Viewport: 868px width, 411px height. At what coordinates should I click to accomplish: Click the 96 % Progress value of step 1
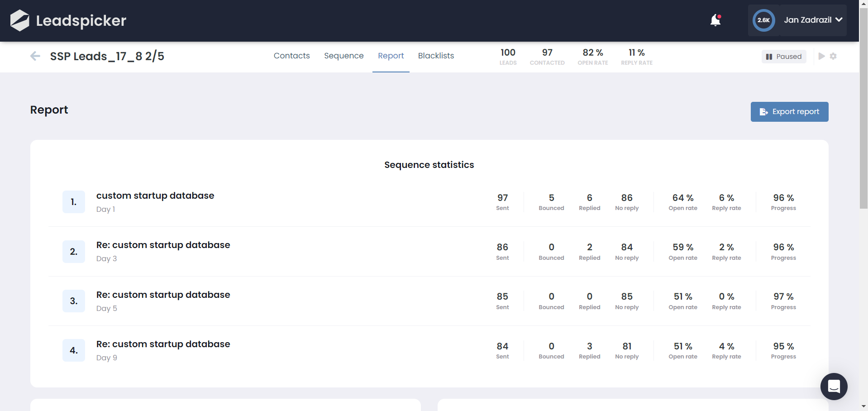(784, 198)
